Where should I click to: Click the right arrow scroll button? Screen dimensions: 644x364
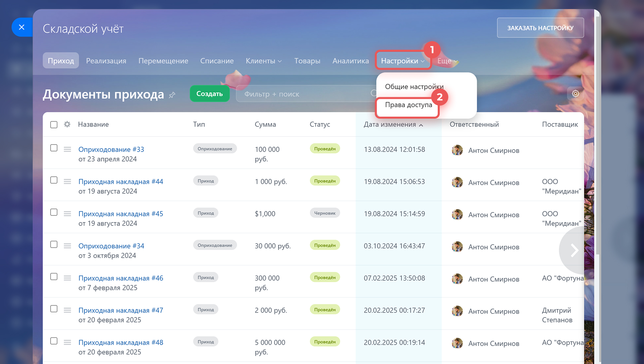[x=574, y=250]
